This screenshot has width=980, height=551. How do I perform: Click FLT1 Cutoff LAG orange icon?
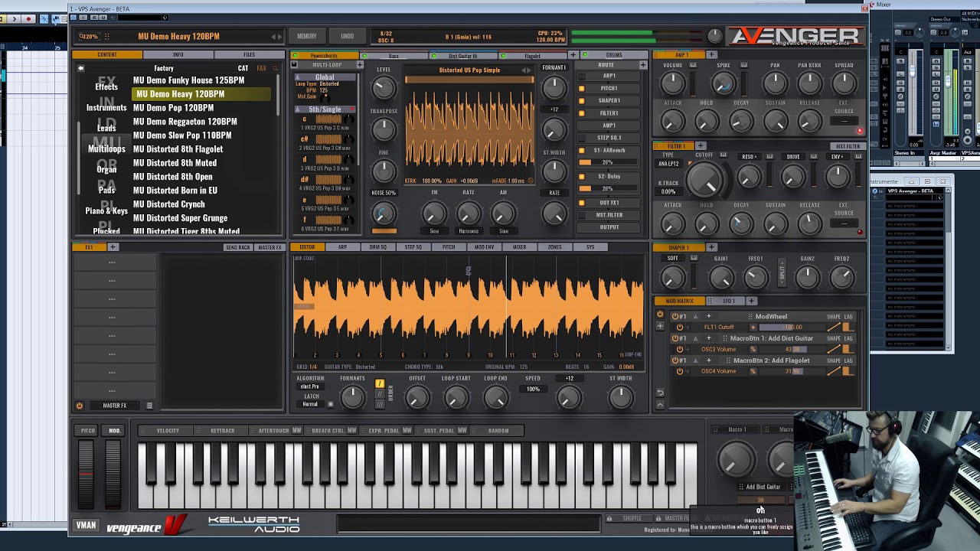[847, 328]
